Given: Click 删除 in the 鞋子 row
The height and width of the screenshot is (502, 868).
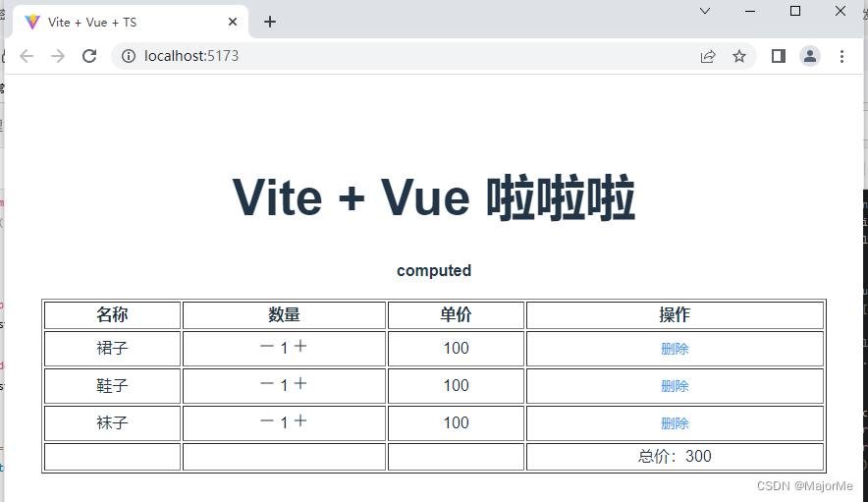Looking at the screenshot, I should click(675, 386).
